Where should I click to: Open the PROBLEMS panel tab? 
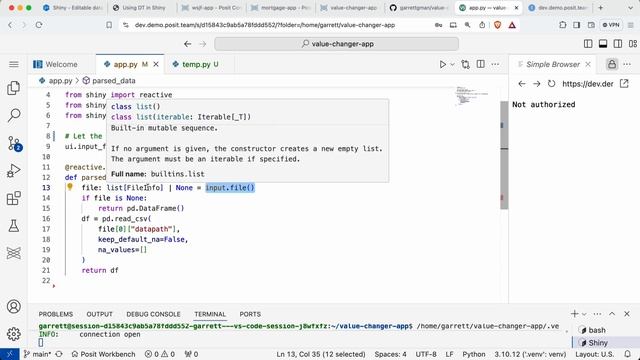tap(56, 314)
